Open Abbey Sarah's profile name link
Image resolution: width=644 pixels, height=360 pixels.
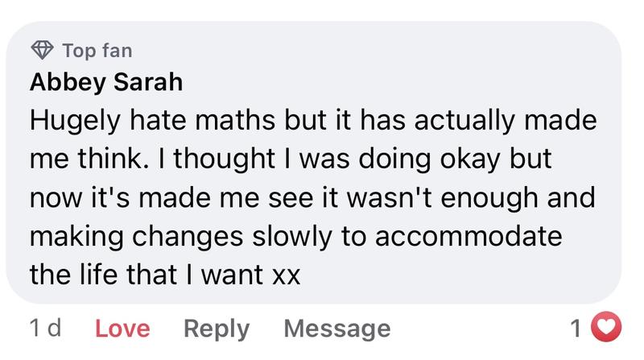tap(105, 82)
